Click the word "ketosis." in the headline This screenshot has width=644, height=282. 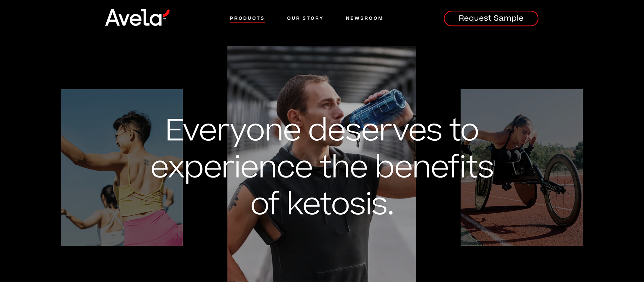(x=340, y=203)
